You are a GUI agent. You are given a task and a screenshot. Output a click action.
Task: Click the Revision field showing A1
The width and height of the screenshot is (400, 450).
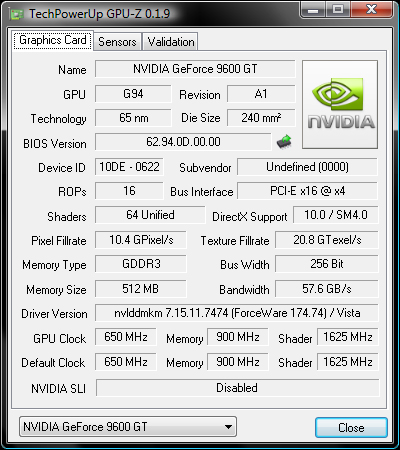click(x=261, y=94)
